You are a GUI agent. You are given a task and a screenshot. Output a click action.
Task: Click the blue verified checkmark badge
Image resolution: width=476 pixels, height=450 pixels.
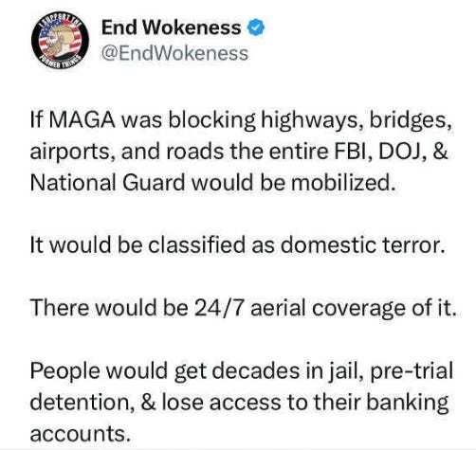click(255, 27)
